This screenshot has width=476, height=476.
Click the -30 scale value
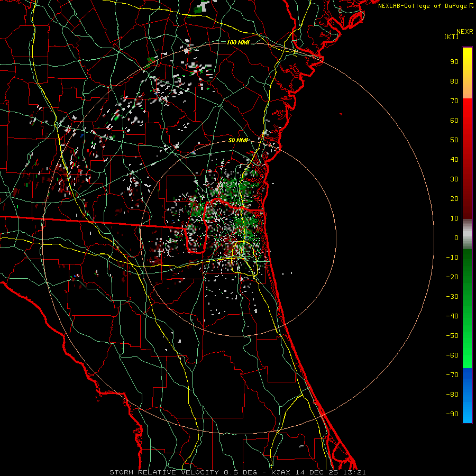tap(452, 297)
